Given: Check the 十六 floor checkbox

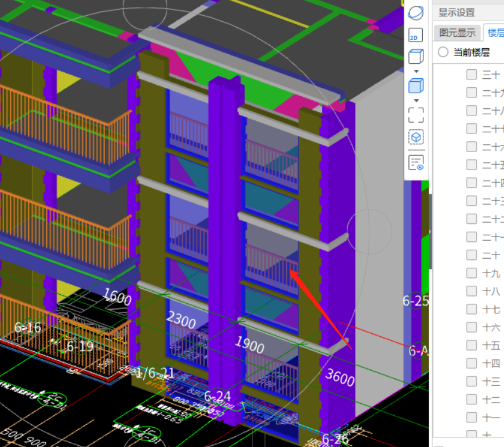Looking at the screenshot, I should tap(472, 327).
